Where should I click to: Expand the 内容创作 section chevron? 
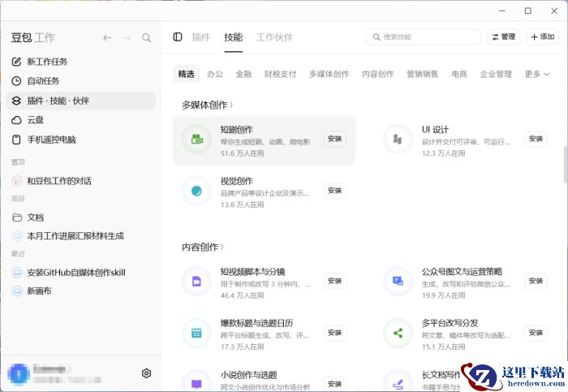[222, 247]
